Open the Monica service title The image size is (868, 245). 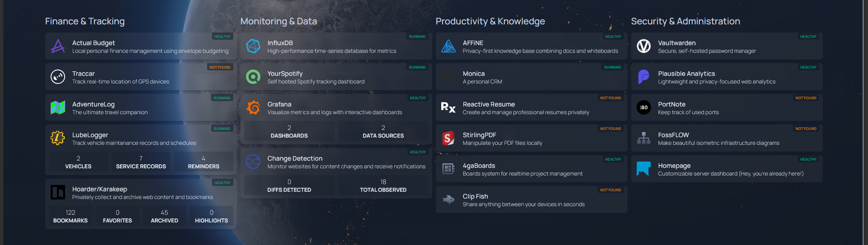point(474,74)
